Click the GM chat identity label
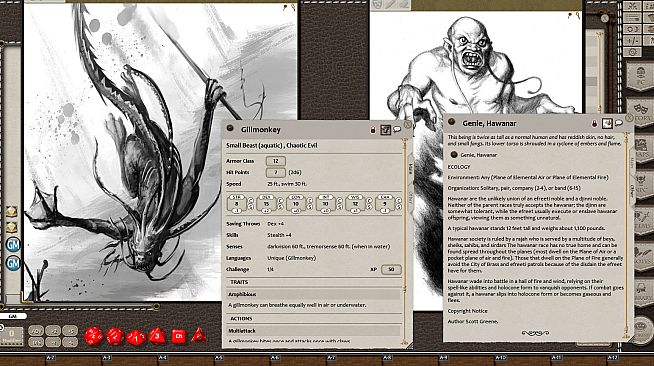The width and height of the screenshot is (654, 366). click(x=13, y=316)
